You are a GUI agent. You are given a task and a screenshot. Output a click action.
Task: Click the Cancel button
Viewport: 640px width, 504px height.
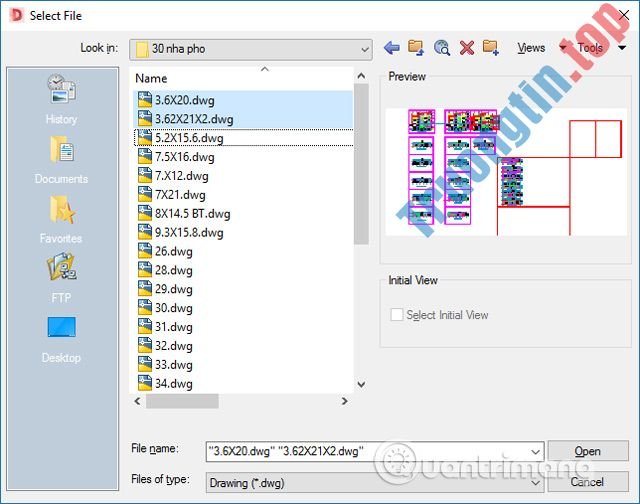coord(588,482)
